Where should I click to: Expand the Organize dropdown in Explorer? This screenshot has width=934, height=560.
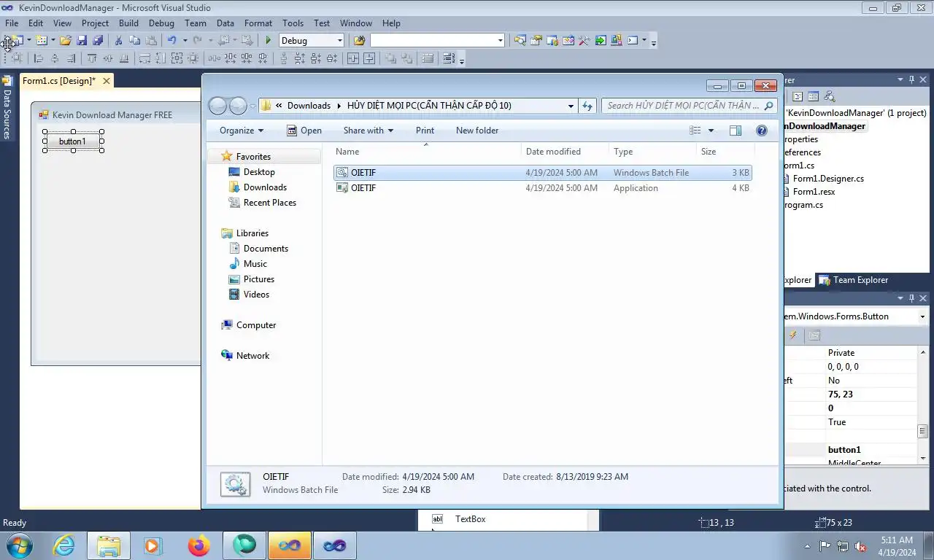click(x=242, y=131)
